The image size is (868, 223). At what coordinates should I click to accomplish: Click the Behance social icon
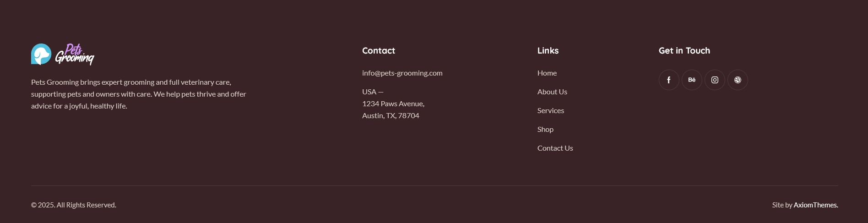point(692,80)
